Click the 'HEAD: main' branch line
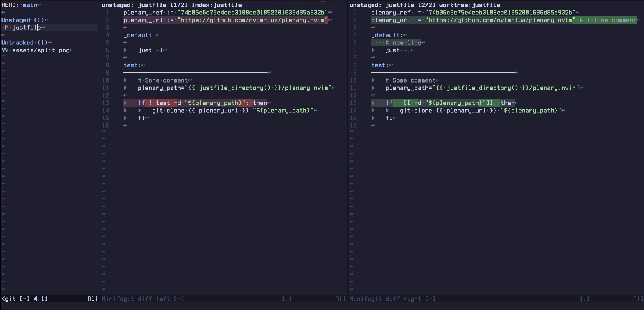Screen dimensions: 644x310 click(19, 5)
